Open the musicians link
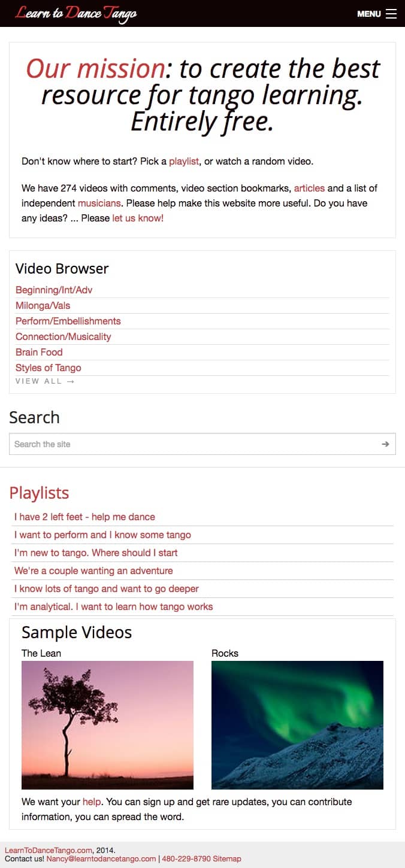Screen dimensions: 405x868 pyautogui.click(x=99, y=203)
